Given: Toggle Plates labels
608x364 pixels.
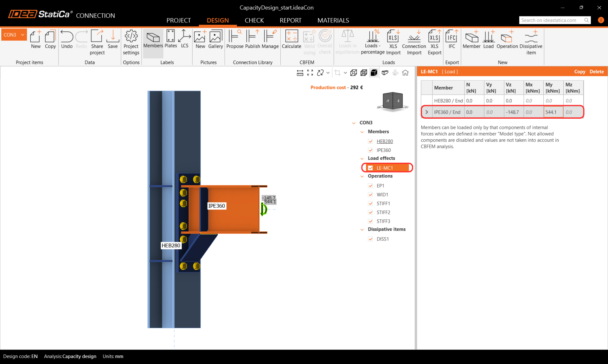Looking at the screenshot, I should point(170,40).
